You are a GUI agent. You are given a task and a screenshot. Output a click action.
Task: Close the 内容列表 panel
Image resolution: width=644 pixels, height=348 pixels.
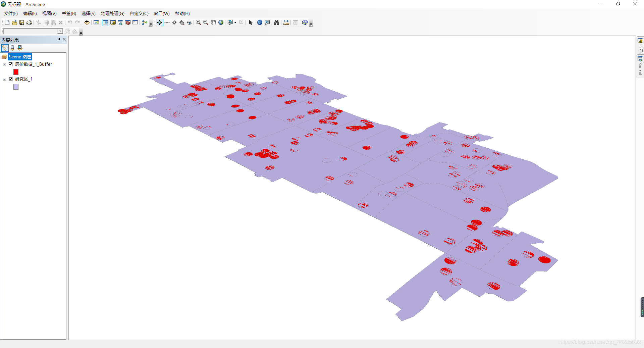click(64, 40)
